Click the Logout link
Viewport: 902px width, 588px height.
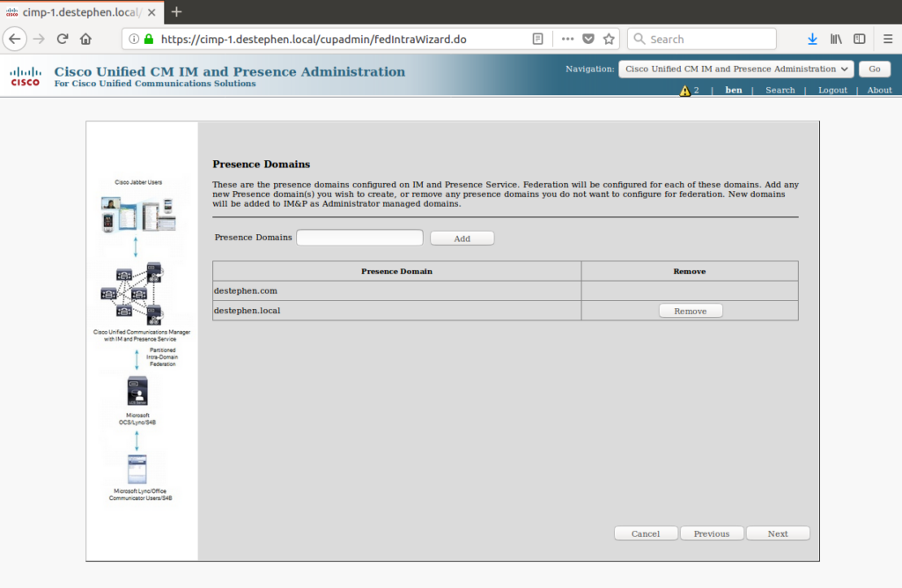(x=832, y=91)
